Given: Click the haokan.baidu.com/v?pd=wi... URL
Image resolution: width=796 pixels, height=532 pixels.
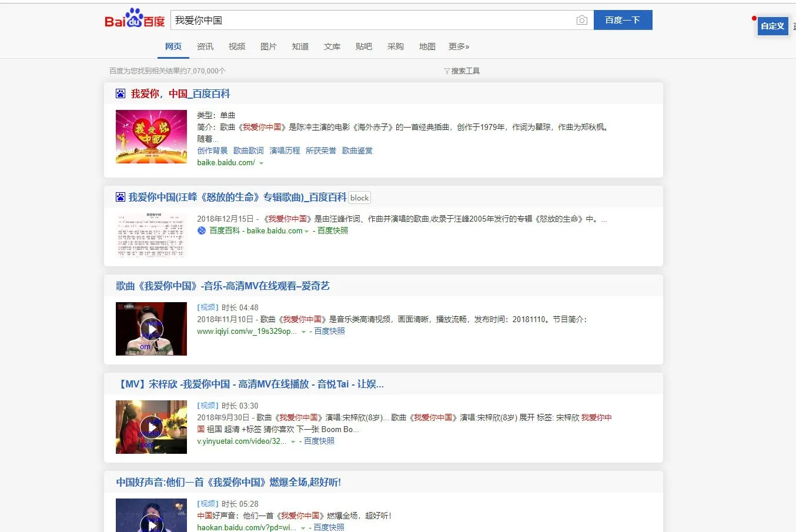Looking at the screenshot, I should click(247, 528).
